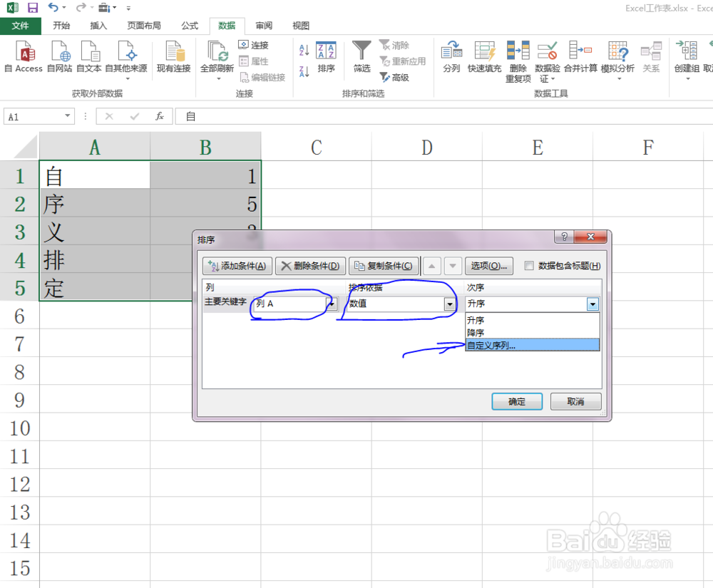The width and height of the screenshot is (713, 588).
Task: Click the Insert Function fx icon
Action: (159, 116)
